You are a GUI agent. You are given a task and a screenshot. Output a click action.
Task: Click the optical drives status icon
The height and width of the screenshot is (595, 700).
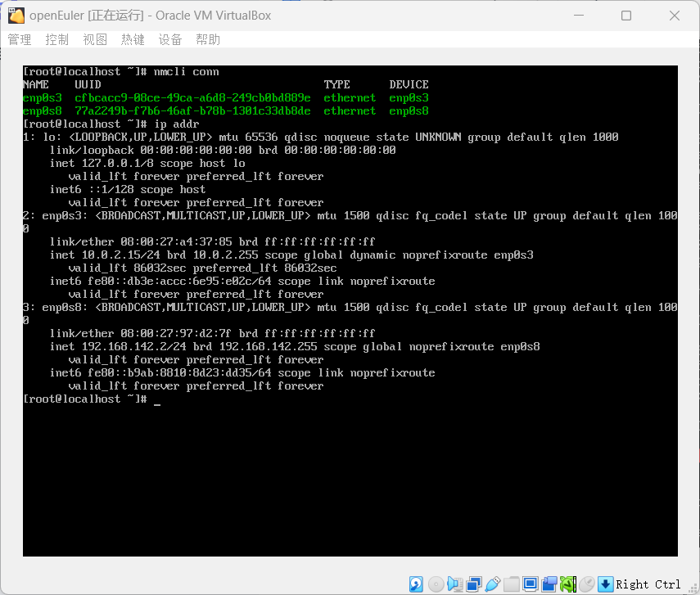click(435, 584)
